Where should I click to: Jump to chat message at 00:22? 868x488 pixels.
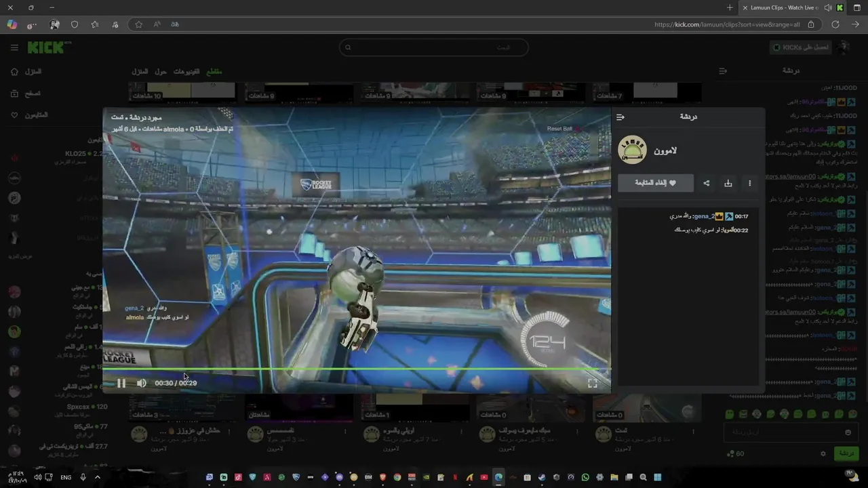click(x=742, y=230)
